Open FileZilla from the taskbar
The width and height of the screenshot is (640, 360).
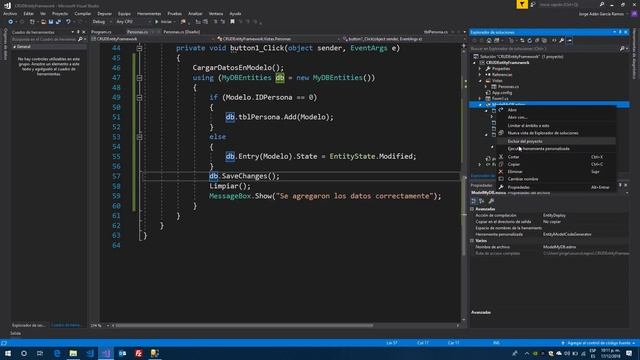click(x=138, y=353)
